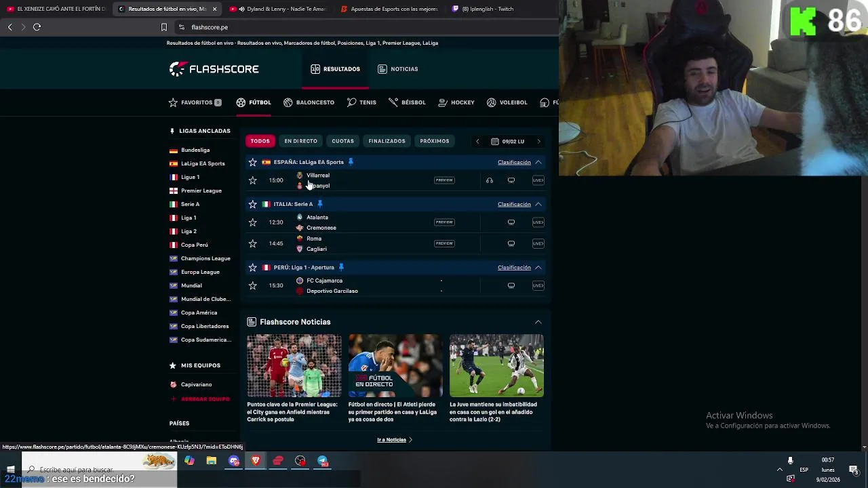
Task: Favorite the Villarreal vs Espanyol match star
Action: click(253, 180)
